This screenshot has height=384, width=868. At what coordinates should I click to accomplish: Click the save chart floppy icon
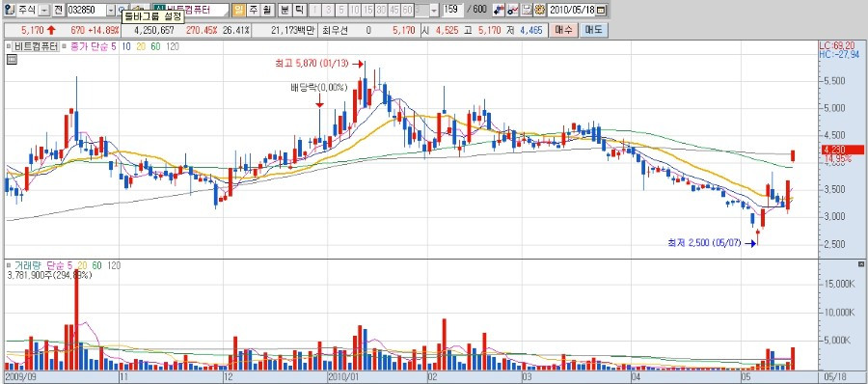(x=527, y=10)
